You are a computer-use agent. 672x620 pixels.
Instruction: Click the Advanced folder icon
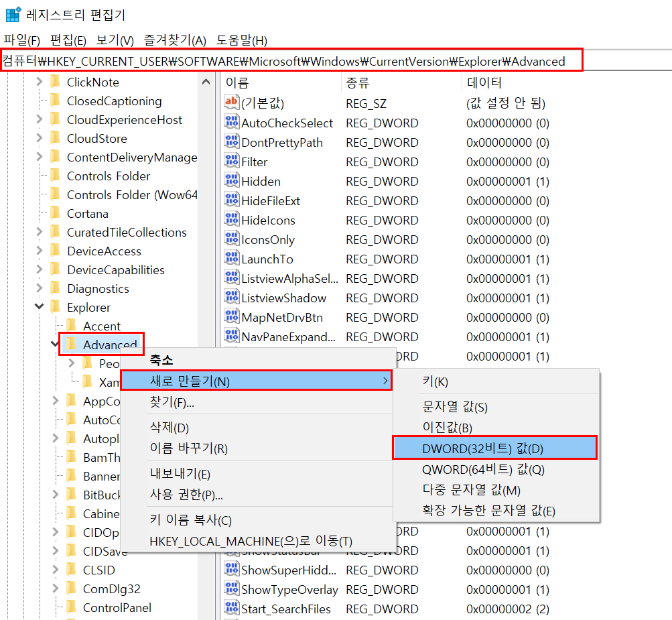(72, 344)
